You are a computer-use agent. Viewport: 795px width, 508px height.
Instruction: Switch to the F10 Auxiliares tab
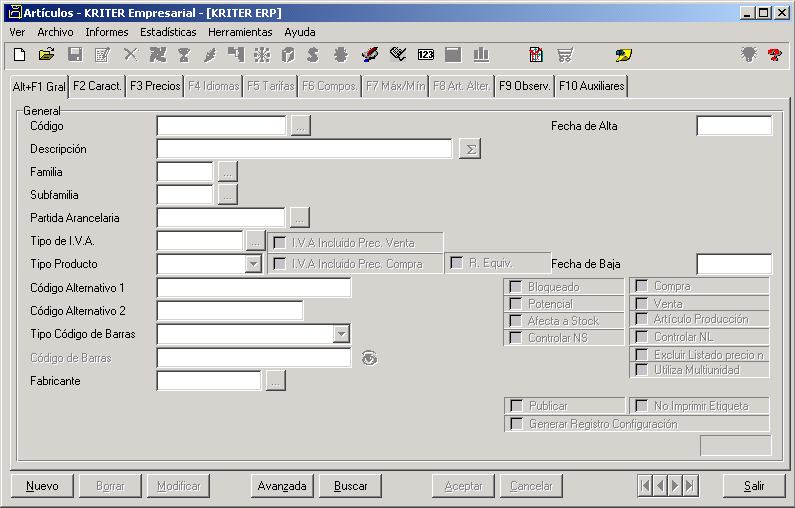tap(591, 86)
